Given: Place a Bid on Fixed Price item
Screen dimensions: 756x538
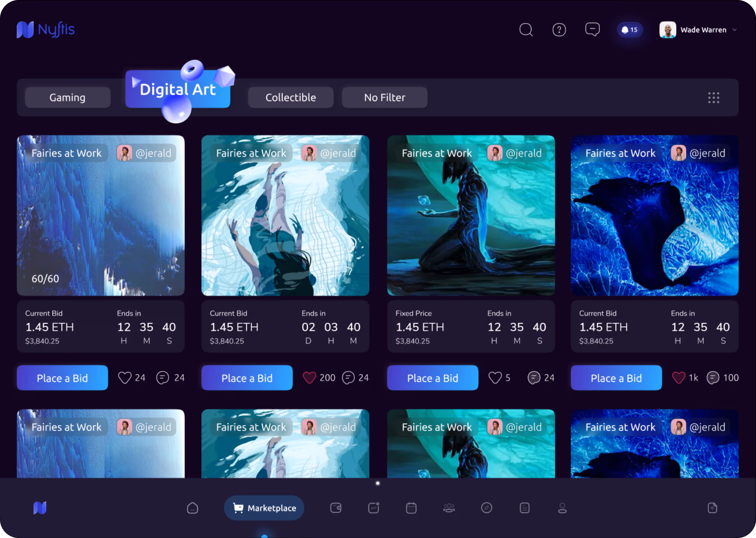Looking at the screenshot, I should pyautogui.click(x=432, y=378).
